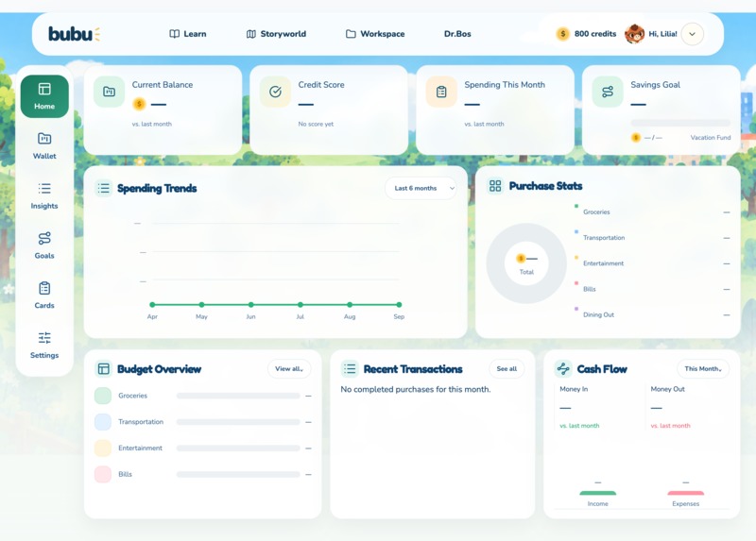Click the Bills budget progress bar
This screenshot has height=541, width=756.
pyautogui.click(x=238, y=475)
